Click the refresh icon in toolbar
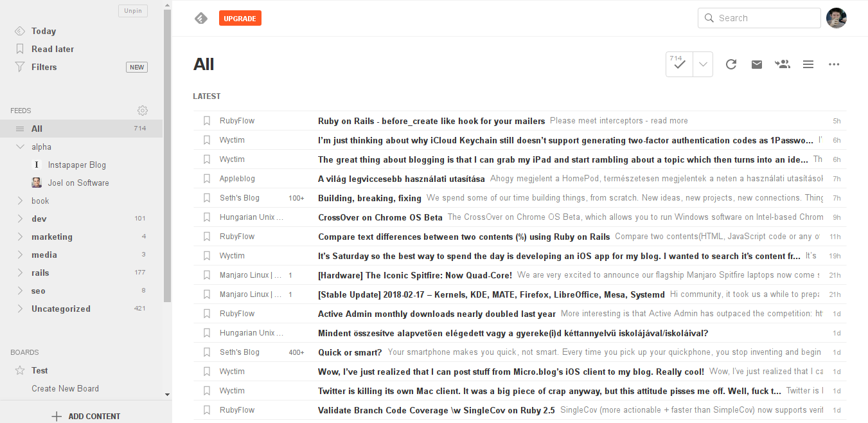This screenshot has height=423, width=868. point(731,64)
